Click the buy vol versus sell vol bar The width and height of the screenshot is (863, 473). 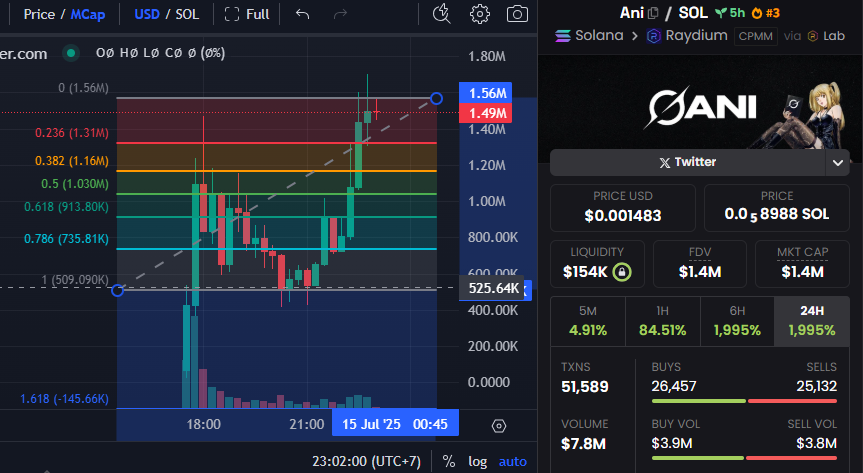point(744,458)
